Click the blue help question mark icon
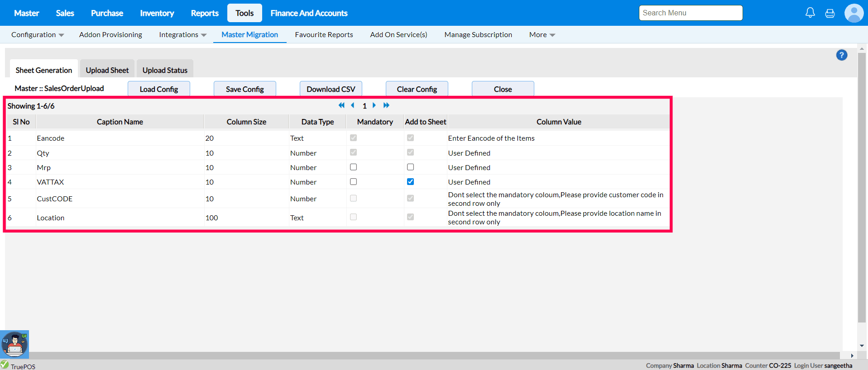Screen dimensions: 868x370 point(841,55)
